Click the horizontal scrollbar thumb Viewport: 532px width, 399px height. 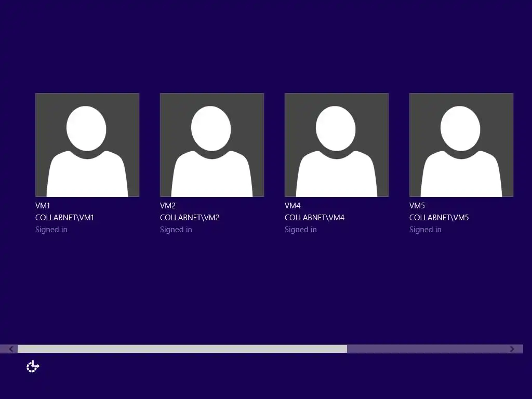[x=182, y=349]
